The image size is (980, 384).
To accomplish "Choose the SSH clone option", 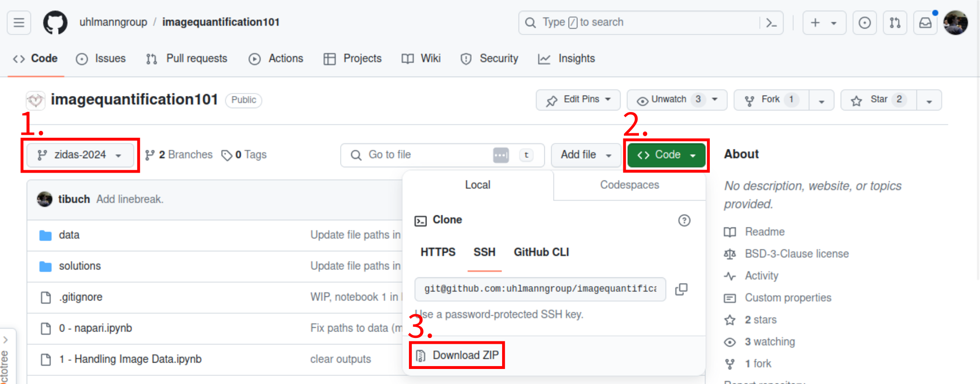I will 485,253.
